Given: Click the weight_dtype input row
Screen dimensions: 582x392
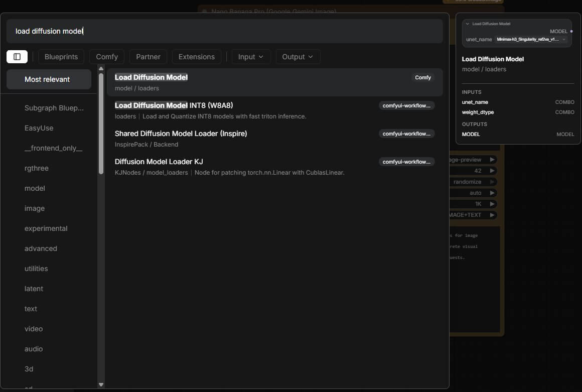Looking at the screenshot, I should [x=518, y=112].
